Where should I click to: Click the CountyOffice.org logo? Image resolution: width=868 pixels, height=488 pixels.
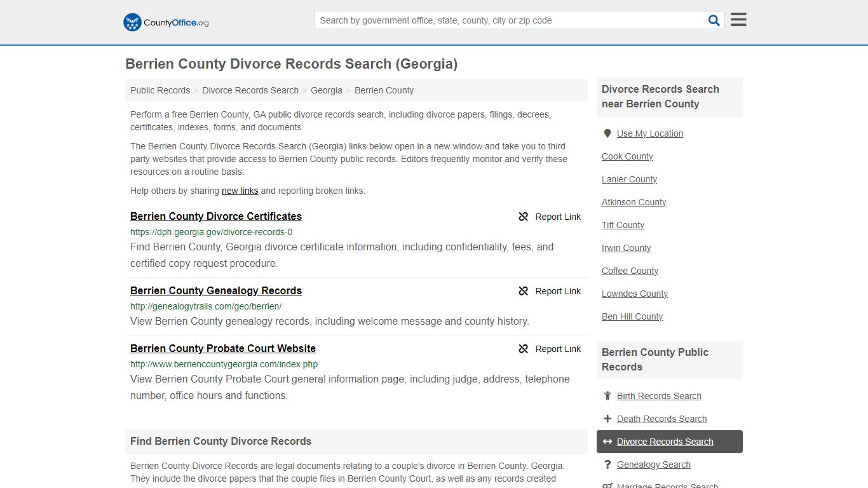pos(166,22)
